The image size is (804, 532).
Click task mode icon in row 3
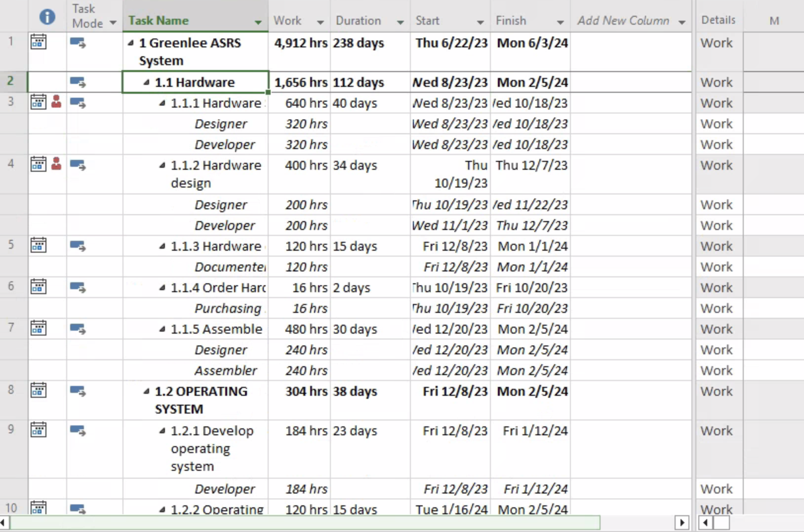click(x=78, y=103)
